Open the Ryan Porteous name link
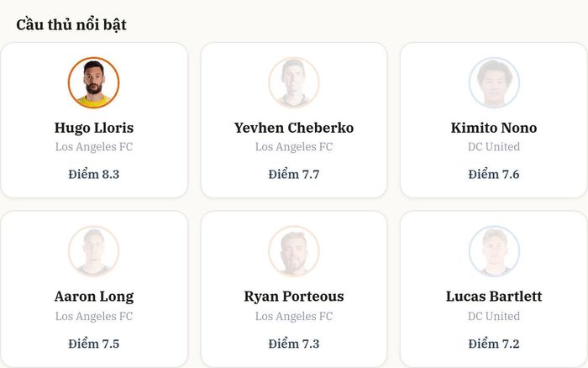Image resolution: width=588 pixels, height=368 pixels. coord(294,297)
